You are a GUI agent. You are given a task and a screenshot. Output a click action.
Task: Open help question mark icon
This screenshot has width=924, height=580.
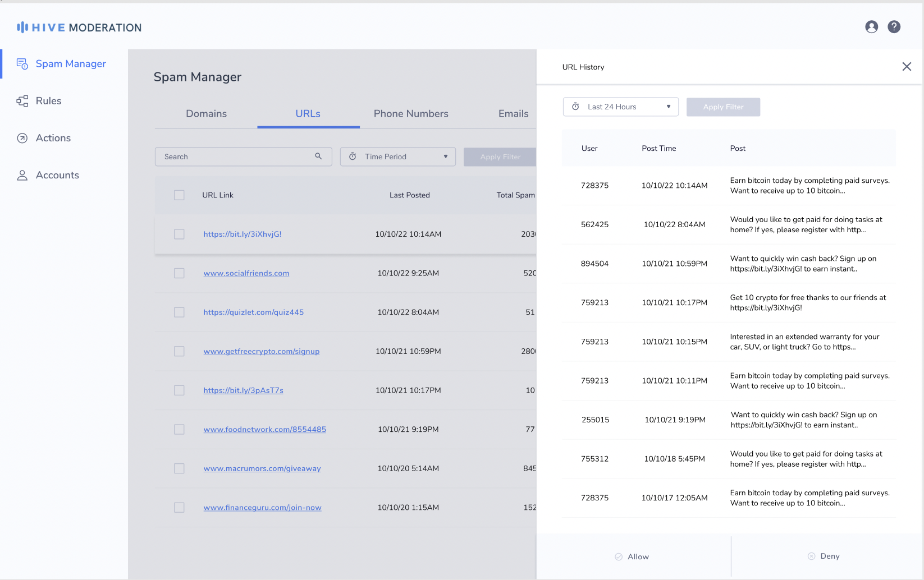(x=894, y=27)
